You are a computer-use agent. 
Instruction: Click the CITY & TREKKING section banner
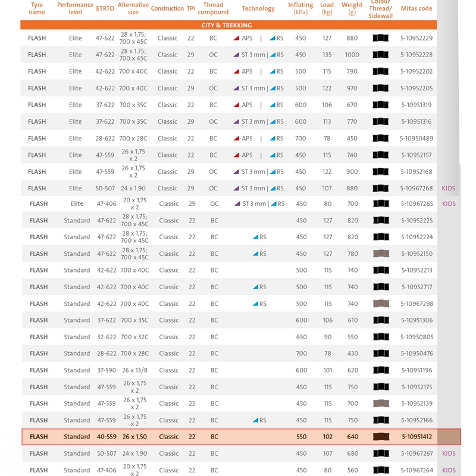coord(228,26)
